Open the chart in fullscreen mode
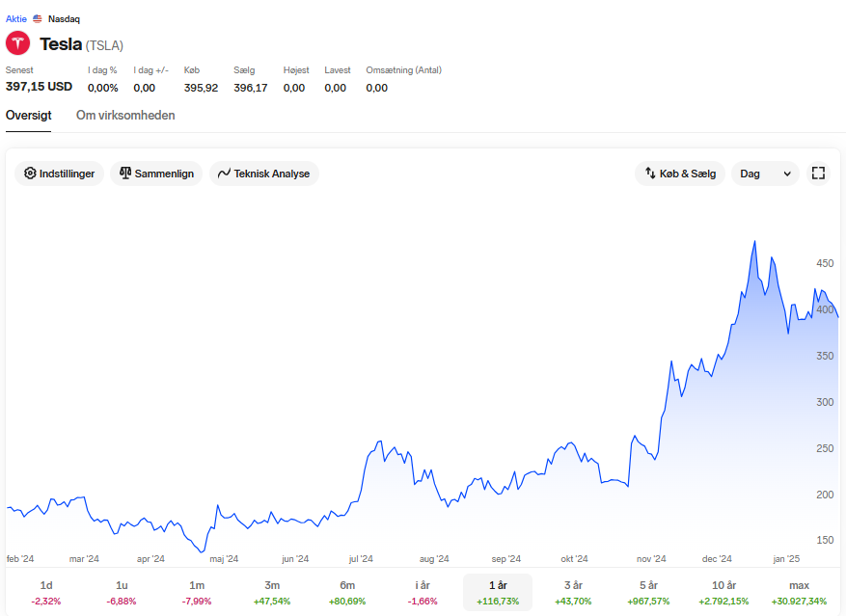 point(818,174)
